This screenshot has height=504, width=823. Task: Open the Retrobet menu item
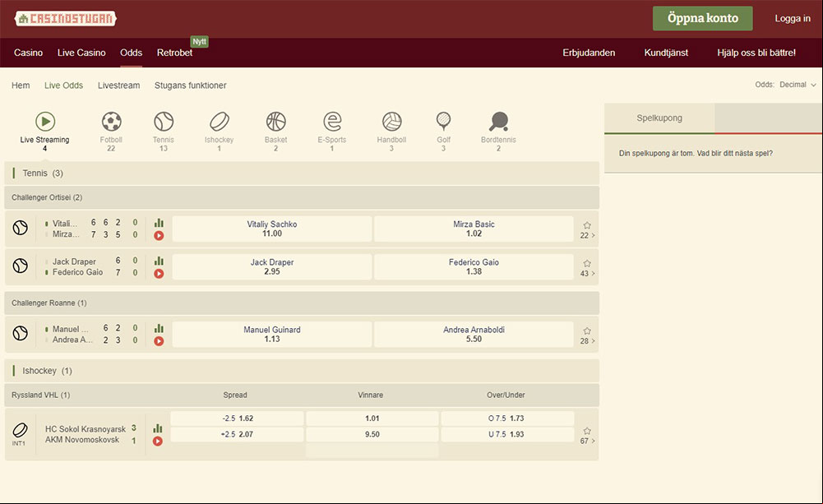[175, 53]
